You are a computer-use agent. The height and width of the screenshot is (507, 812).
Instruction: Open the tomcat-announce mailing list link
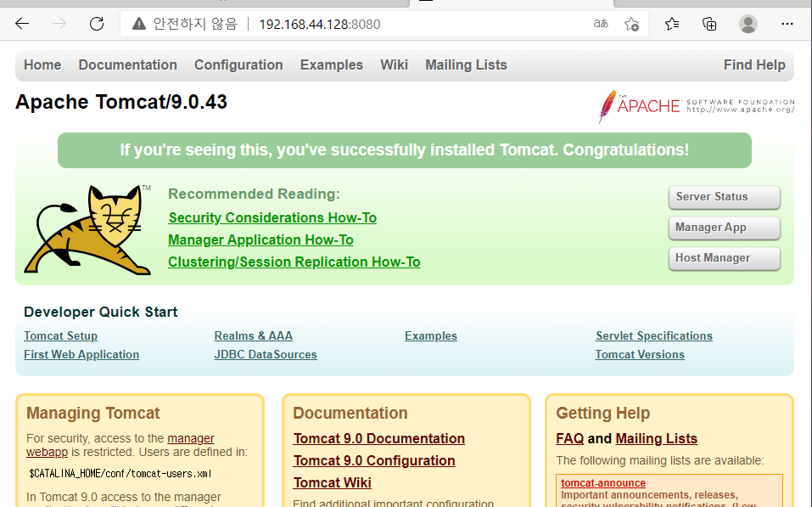(x=603, y=483)
